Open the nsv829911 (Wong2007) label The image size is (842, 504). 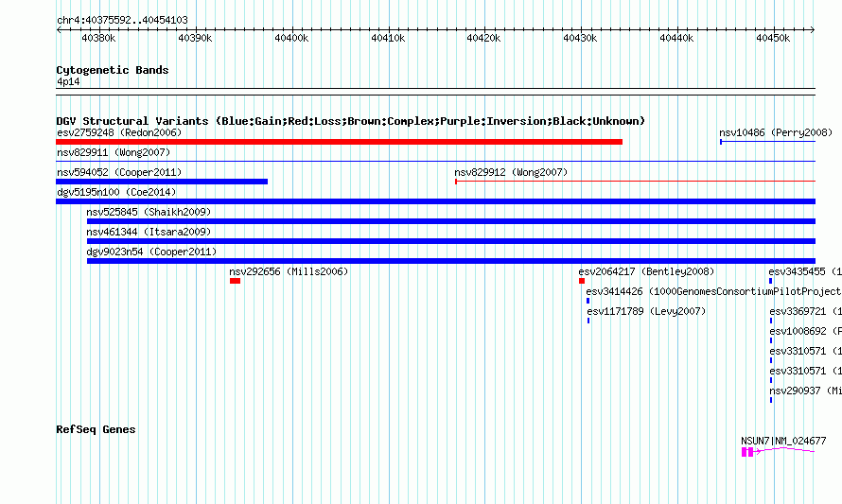[114, 152]
